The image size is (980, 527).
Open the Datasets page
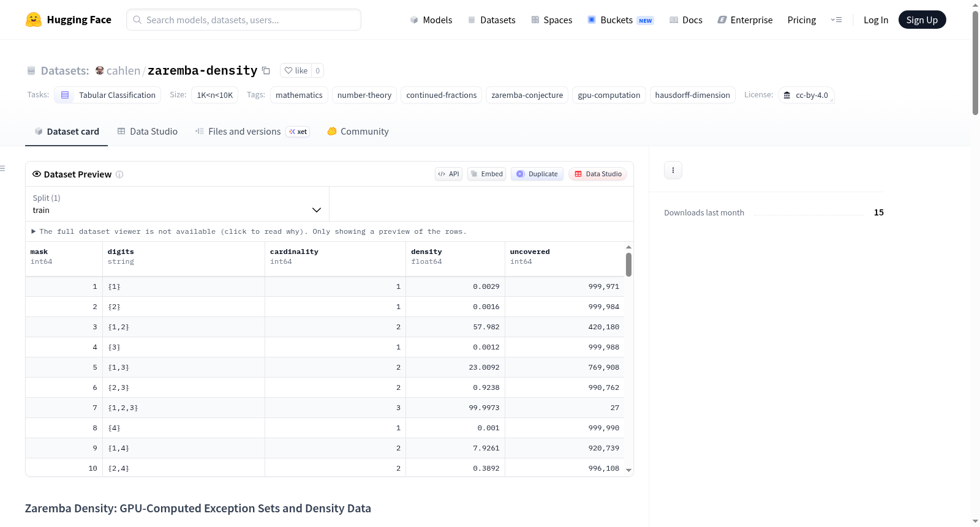(x=492, y=20)
